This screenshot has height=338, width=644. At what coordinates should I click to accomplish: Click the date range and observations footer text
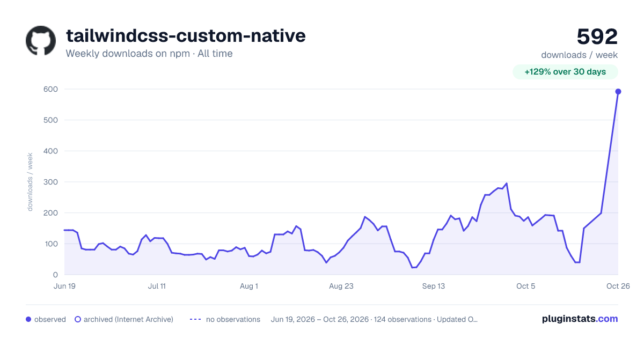(375, 319)
